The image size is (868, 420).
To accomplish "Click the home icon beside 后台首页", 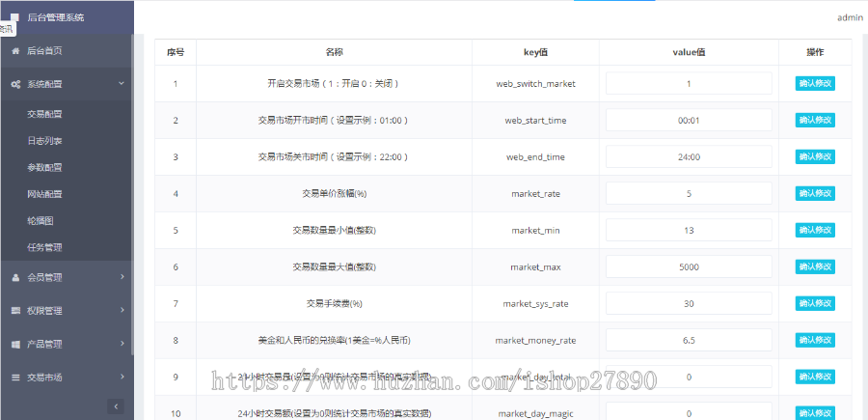I will pos(15,51).
